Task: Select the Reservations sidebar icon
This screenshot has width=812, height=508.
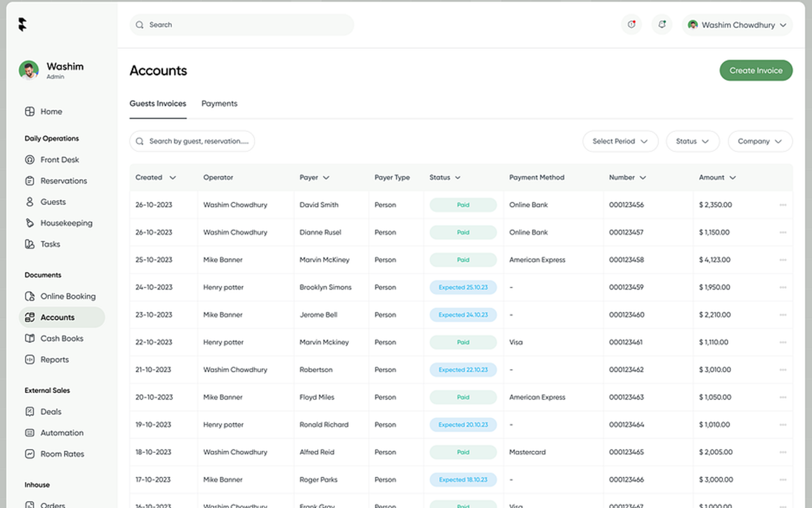Action: click(x=29, y=180)
